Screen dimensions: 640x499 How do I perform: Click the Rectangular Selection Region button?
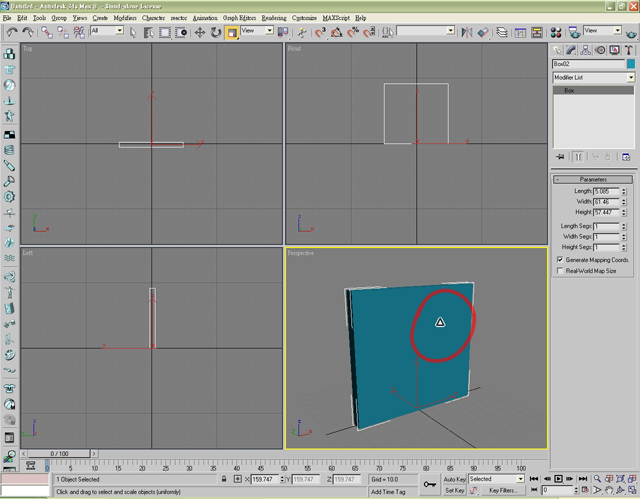[x=165, y=32]
